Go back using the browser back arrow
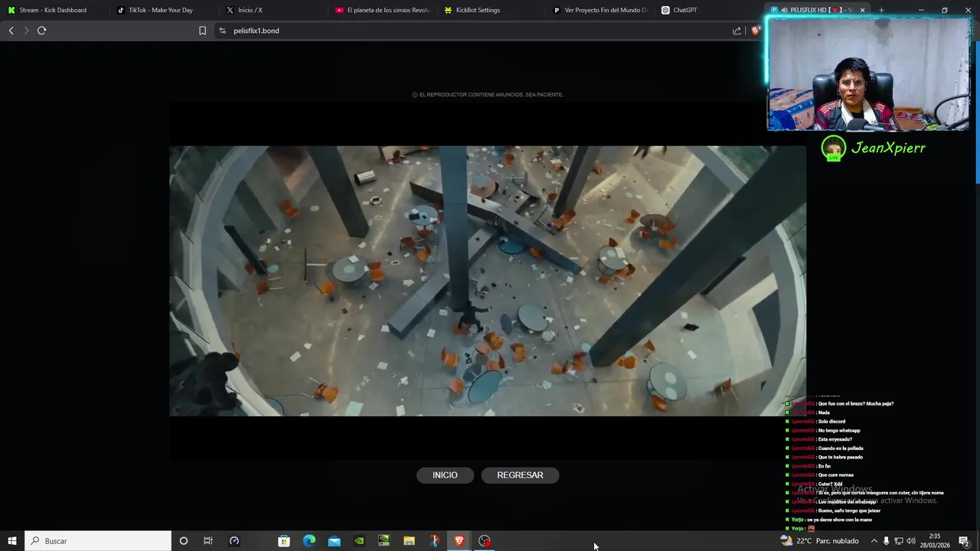The image size is (980, 551). tap(11, 31)
